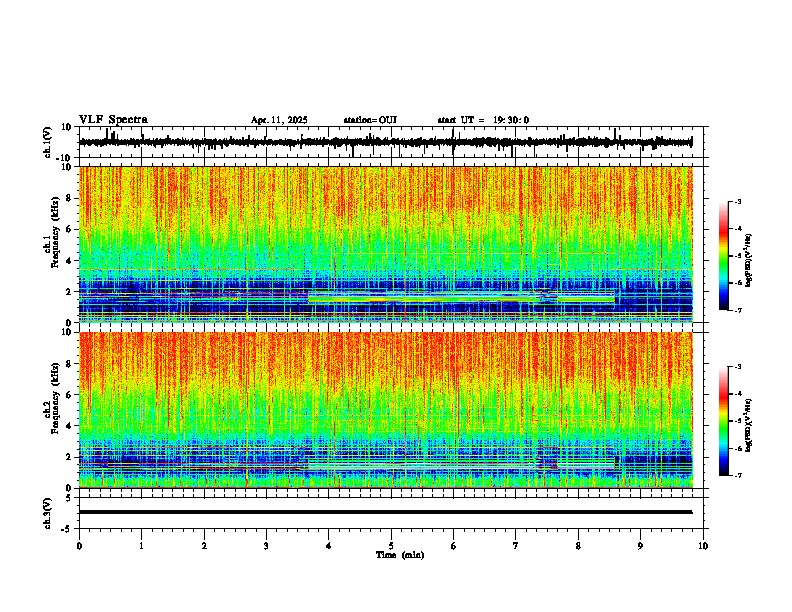Click the time axis tick label "5"
792x612 pixels.
(x=391, y=546)
